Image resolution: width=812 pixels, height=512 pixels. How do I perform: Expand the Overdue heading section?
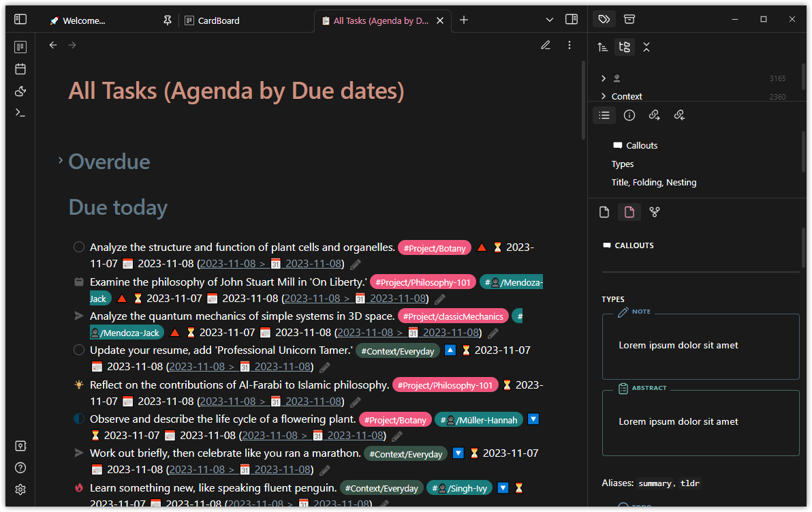click(61, 161)
